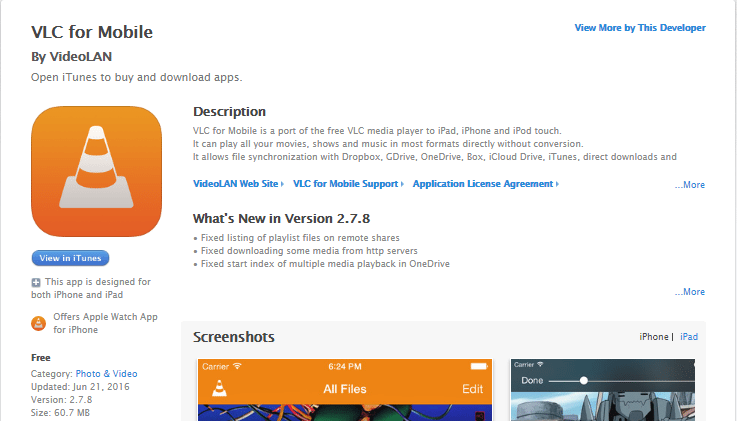Click the Description heading

(229, 111)
